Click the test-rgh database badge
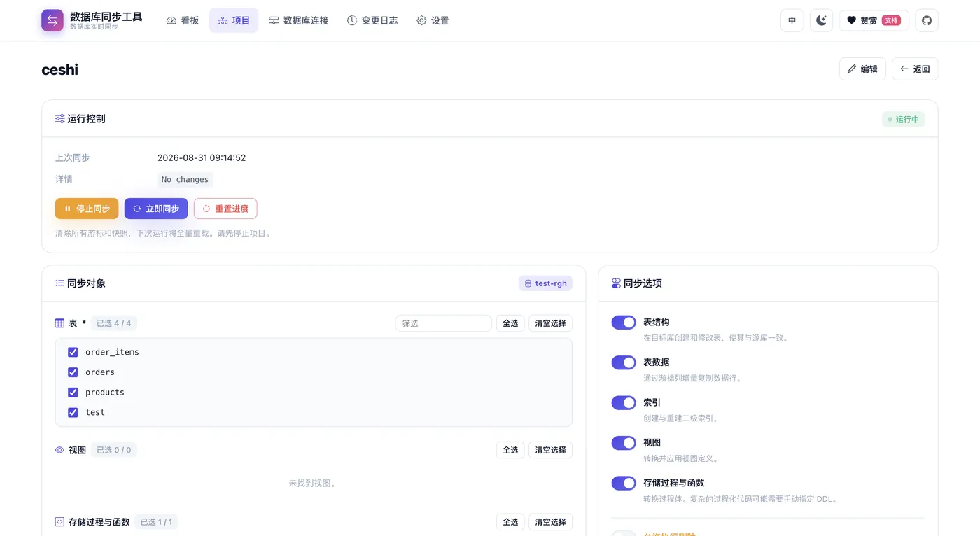The image size is (980, 536). coord(545,283)
